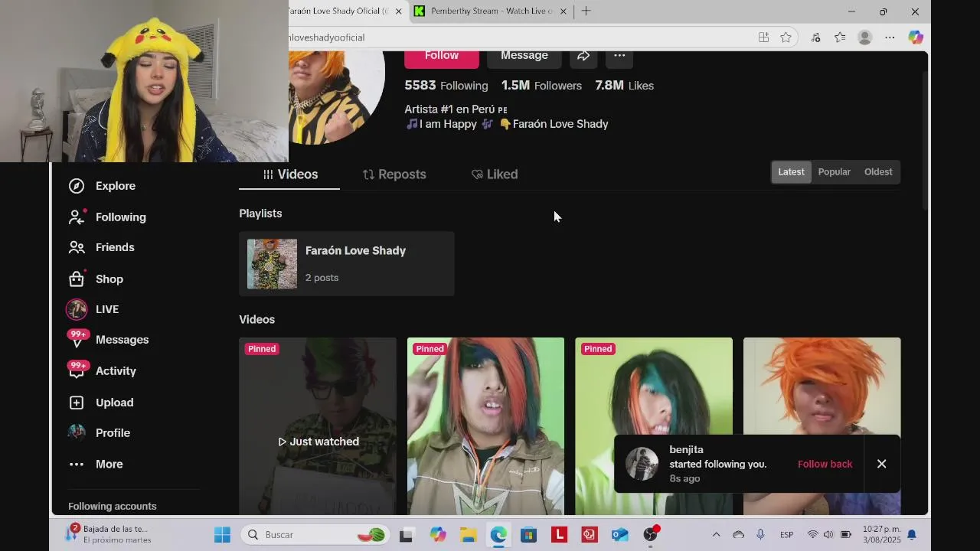Open the music notes browser extension icon
This screenshot has width=980, height=551.
(815, 37)
